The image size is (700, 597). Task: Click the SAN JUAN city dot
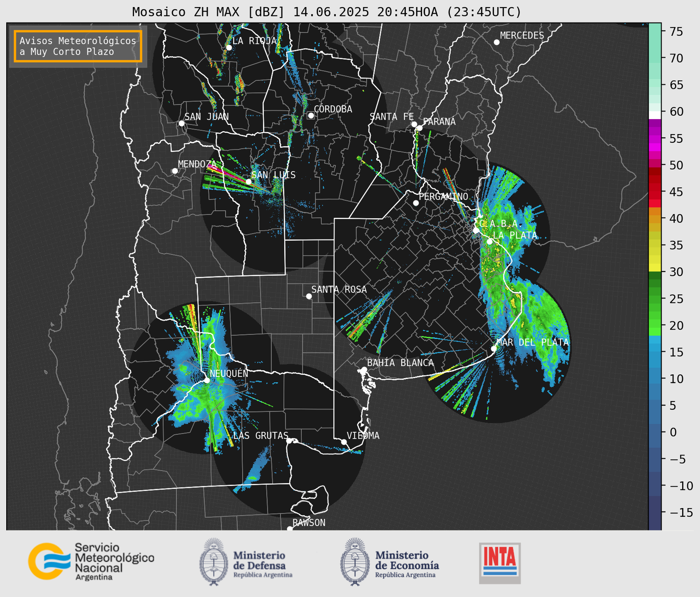tap(181, 123)
